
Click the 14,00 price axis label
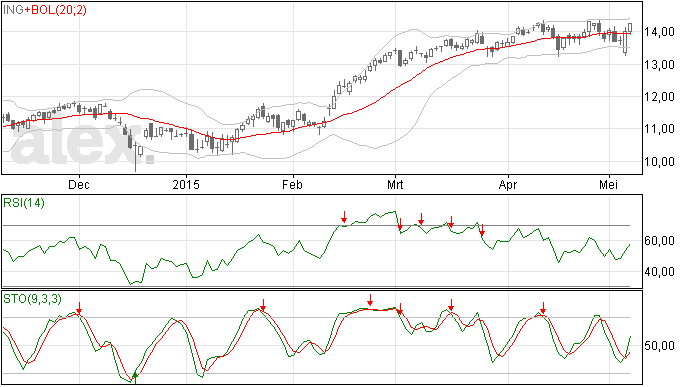(659, 32)
